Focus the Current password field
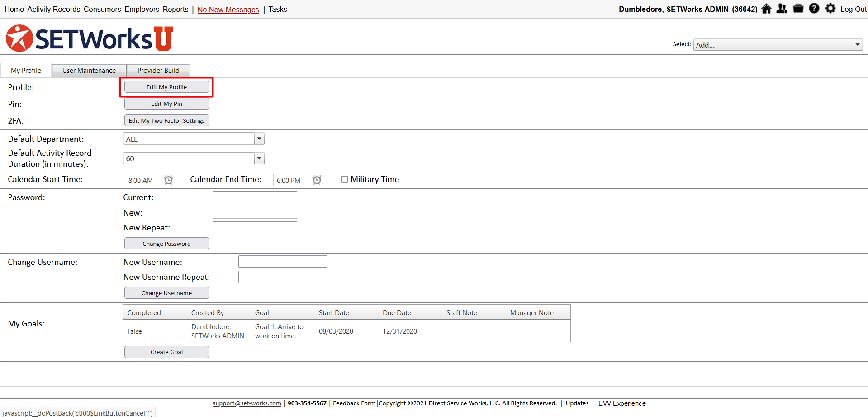This screenshot has height=417, width=868. tap(255, 197)
